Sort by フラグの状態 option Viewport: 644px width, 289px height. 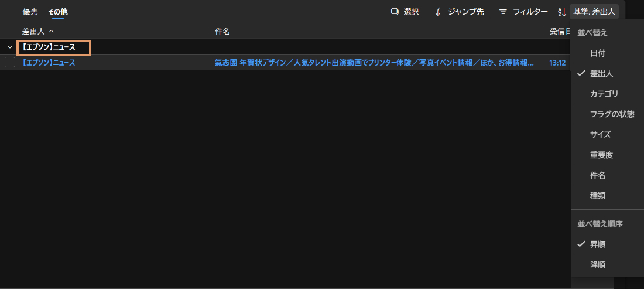click(612, 114)
